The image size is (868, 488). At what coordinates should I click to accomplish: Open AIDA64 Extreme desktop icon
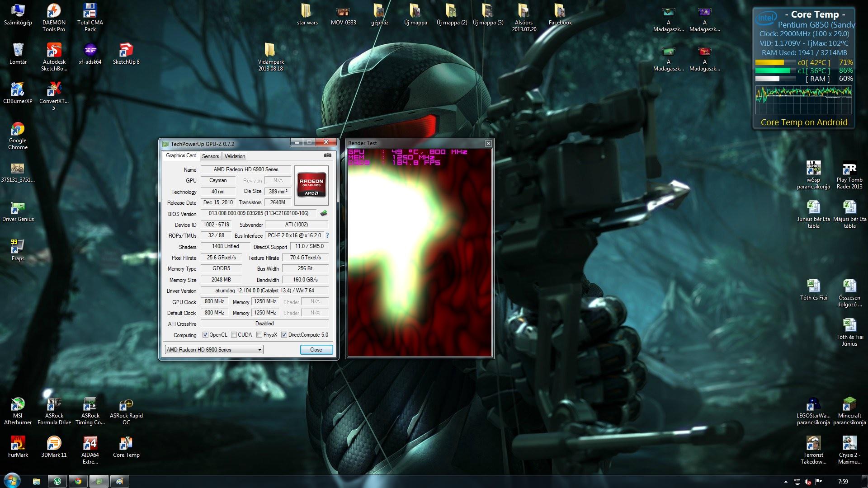coord(90,444)
